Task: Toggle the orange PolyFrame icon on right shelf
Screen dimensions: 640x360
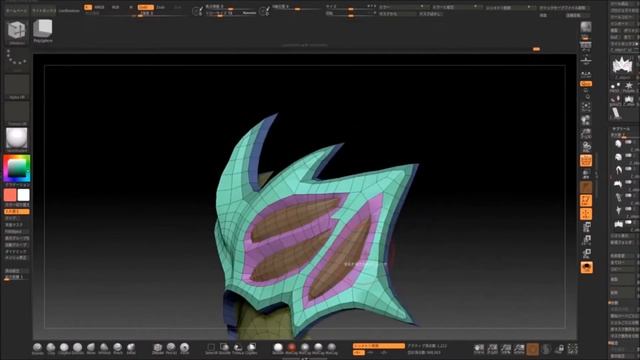Action: pyautogui.click(x=586, y=200)
